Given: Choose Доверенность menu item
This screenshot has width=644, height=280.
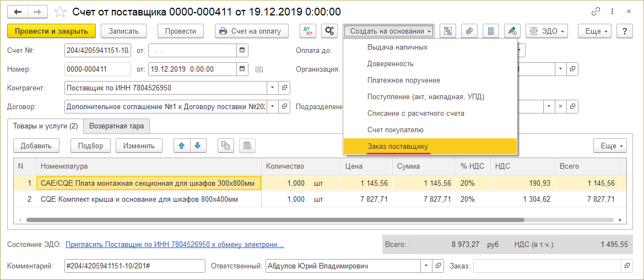Looking at the screenshot, I should 430,64.
